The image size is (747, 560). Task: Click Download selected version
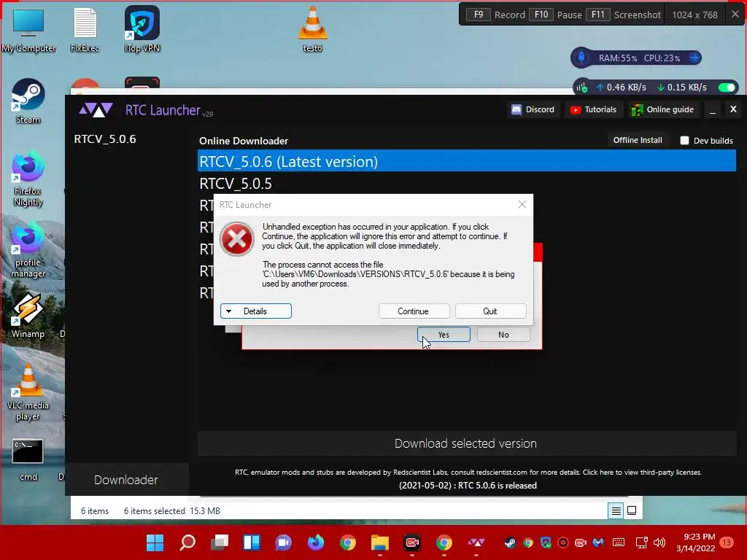pyautogui.click(x=466, y=443)
